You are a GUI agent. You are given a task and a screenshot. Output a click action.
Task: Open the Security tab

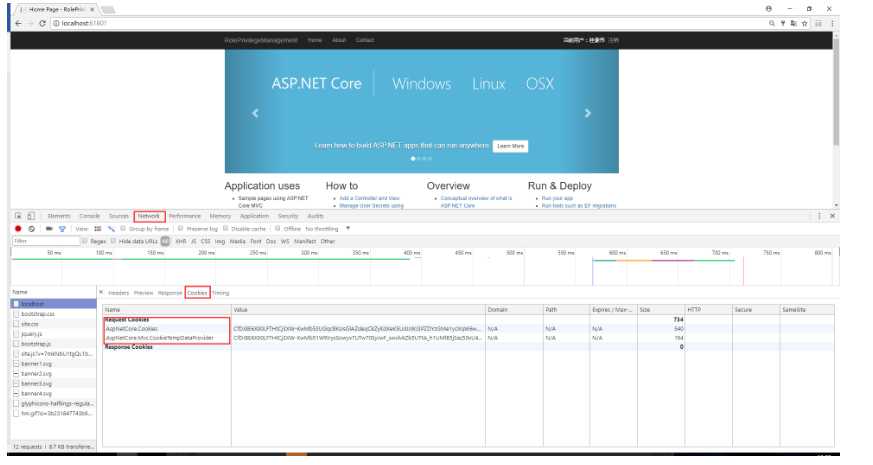click(288, 216)
